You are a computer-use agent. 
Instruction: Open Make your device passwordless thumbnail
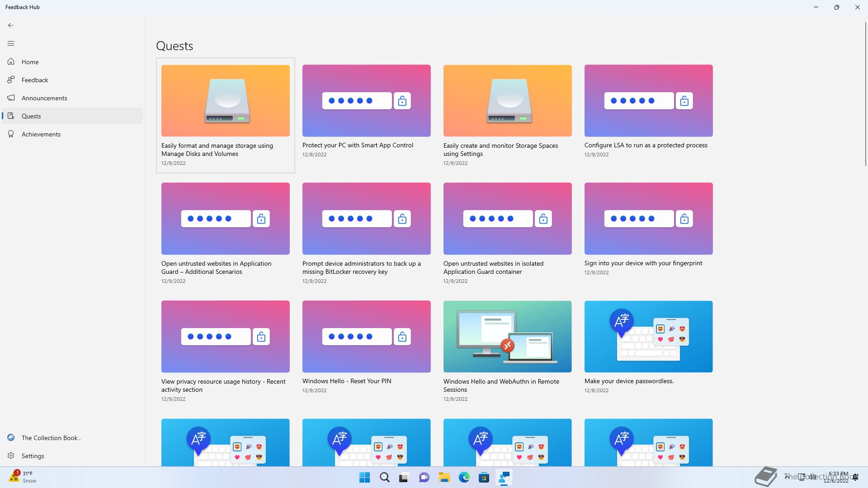(649, 337)
